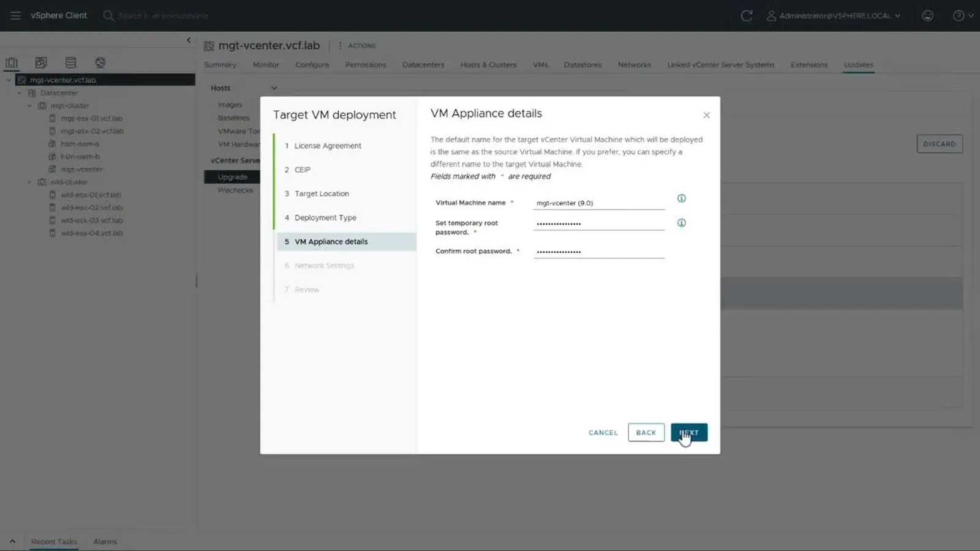This screenshot has width=980, height=551.
Task: Open the ACTIONS menu
Action: point(358,46)
